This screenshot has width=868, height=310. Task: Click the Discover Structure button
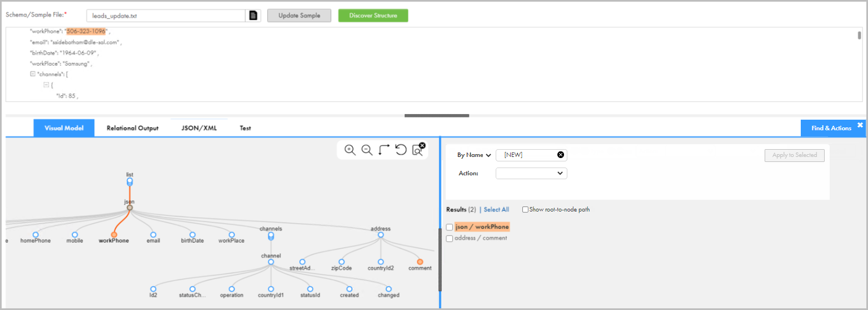point(373,16)
